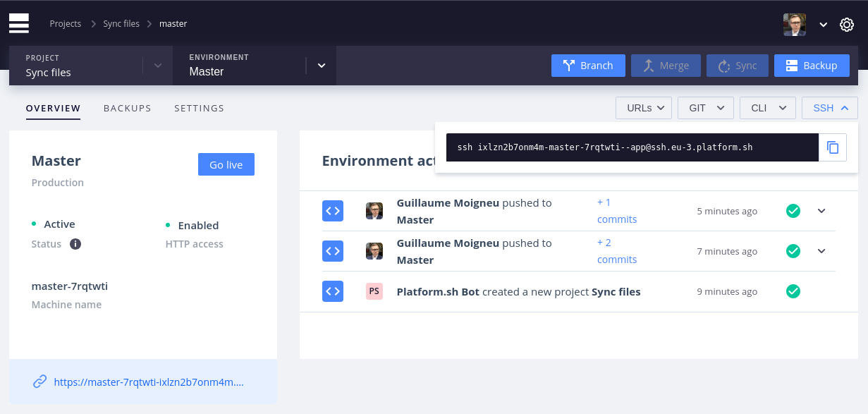Open the Project Sync files dropdown
This screenshot has height=414, width=868.
(158, 66)
